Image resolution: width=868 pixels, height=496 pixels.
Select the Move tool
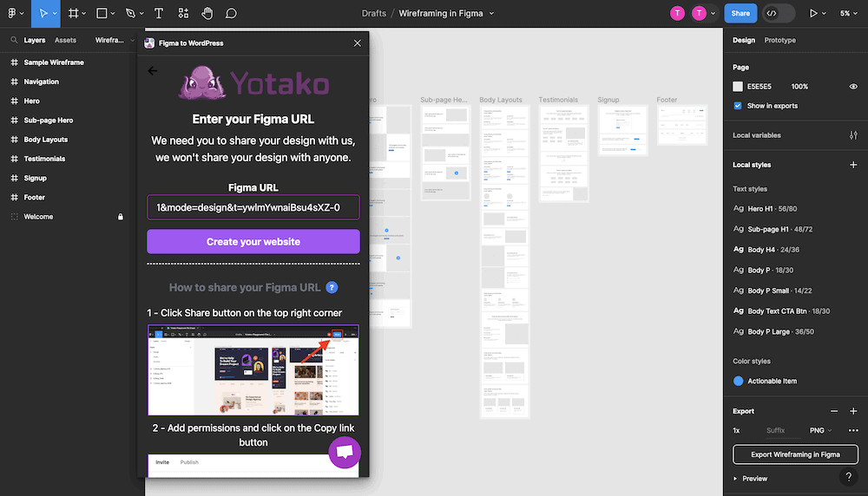click(43, 13)
